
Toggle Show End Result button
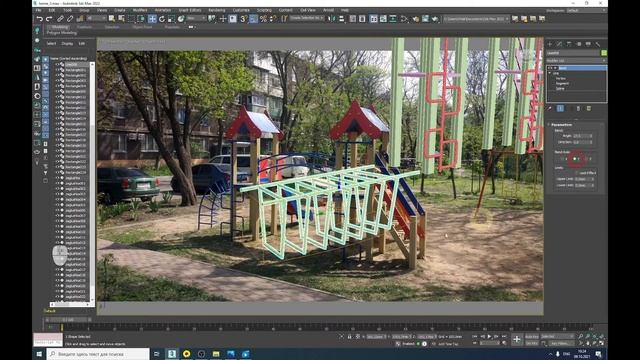tap(560, 109)
